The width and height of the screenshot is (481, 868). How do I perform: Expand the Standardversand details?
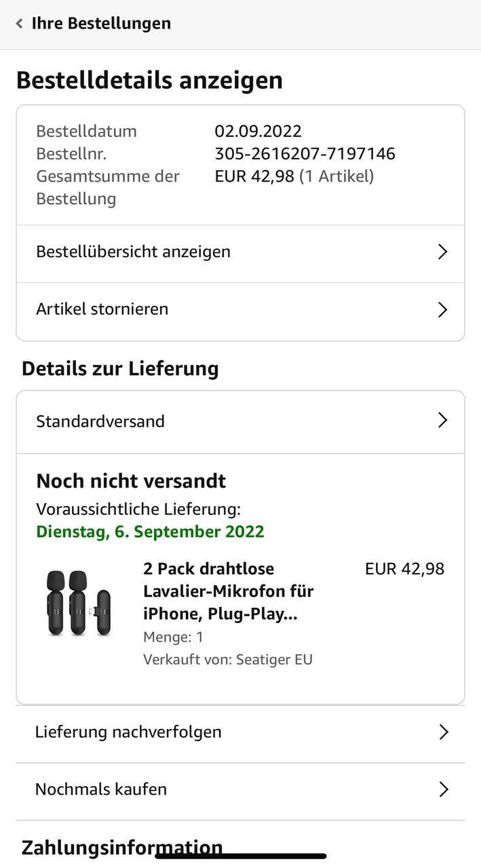(100, 421)
